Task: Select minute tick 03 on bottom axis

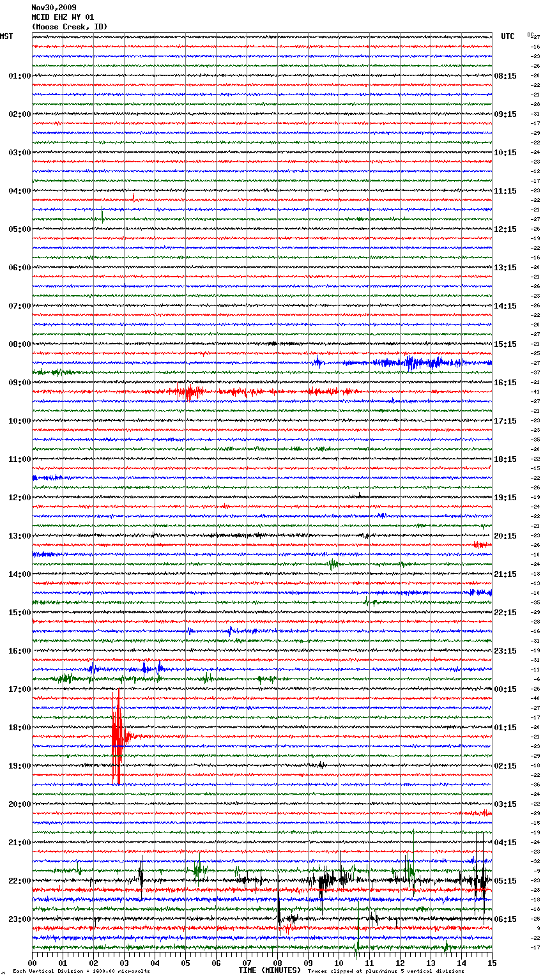Action: [125, 963]
